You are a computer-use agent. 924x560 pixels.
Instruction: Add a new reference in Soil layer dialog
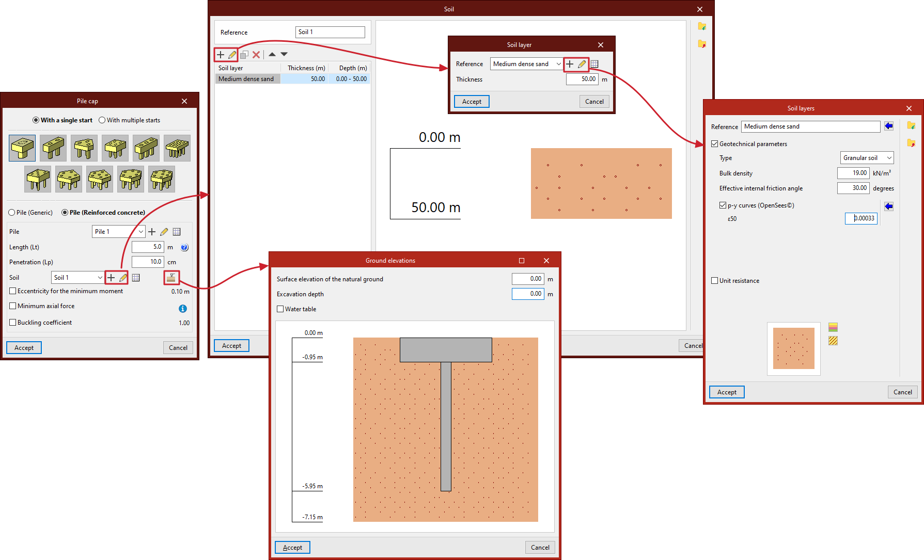tap(570, 64)
